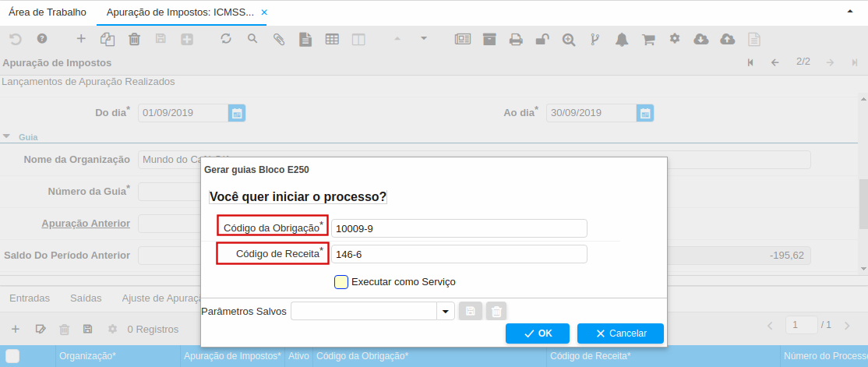Click the Apuração Anterior link label
This screenshot has width=868, height=367.
tap(86, 224)
